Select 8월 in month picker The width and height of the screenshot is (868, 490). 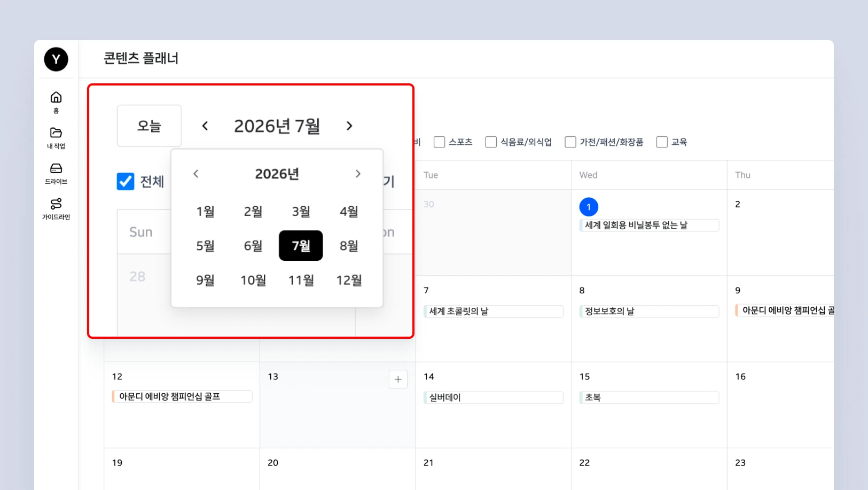coord(349,246)
